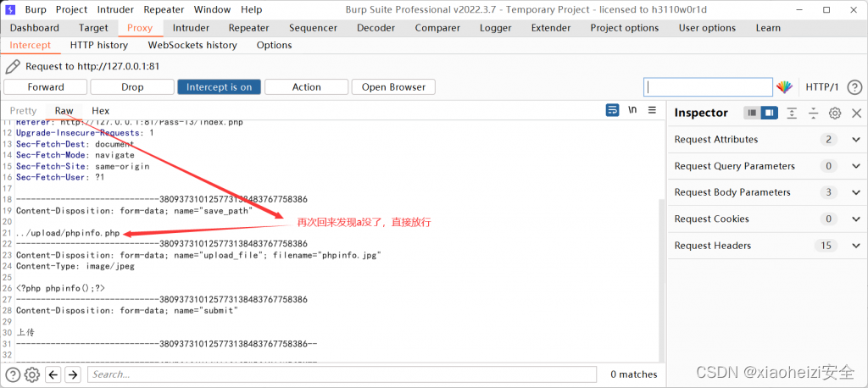Switch to the Extender tab
The width and height of the screenshot is (868, 388).
(551, 28)
